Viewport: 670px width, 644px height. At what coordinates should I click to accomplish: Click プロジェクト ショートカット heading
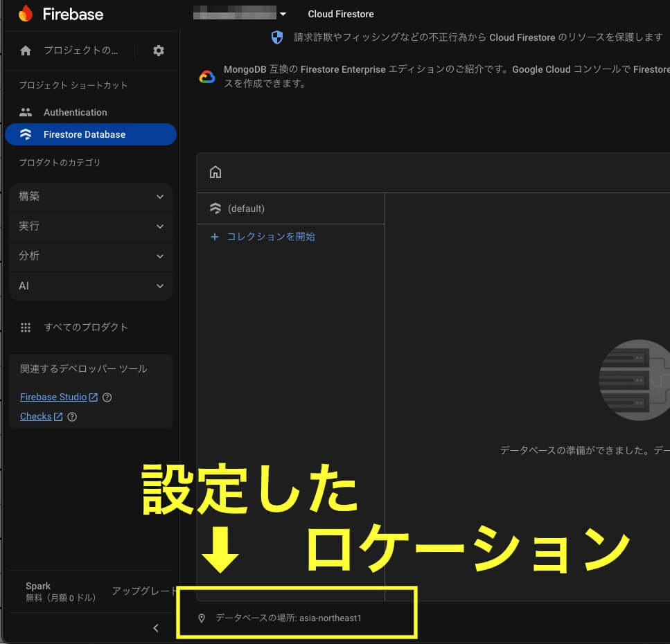click(x=73, y=85)
